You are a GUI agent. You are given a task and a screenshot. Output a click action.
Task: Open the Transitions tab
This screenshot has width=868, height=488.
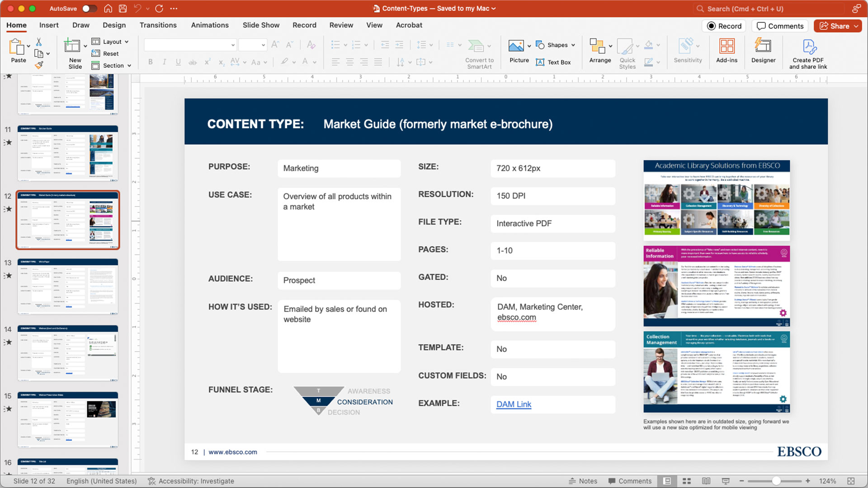pos(158,25)
